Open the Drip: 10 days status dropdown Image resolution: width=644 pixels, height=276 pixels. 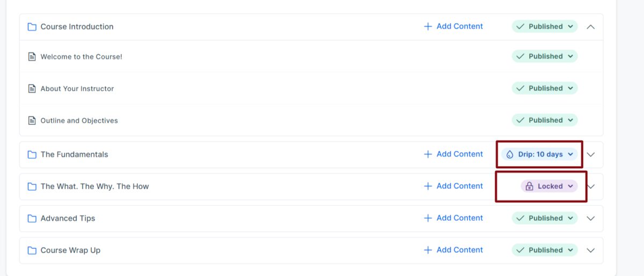(540, 154)
